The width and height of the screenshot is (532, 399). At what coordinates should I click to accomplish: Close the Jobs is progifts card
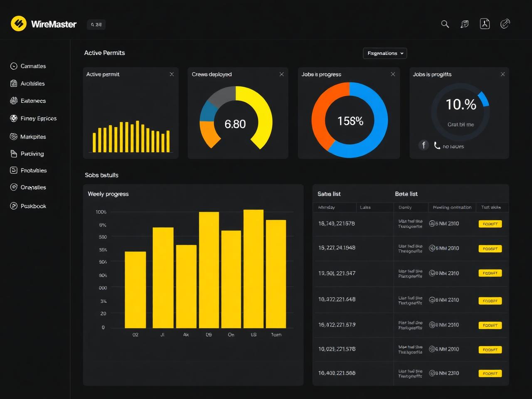pyautogui.click(x=502, y=74)
